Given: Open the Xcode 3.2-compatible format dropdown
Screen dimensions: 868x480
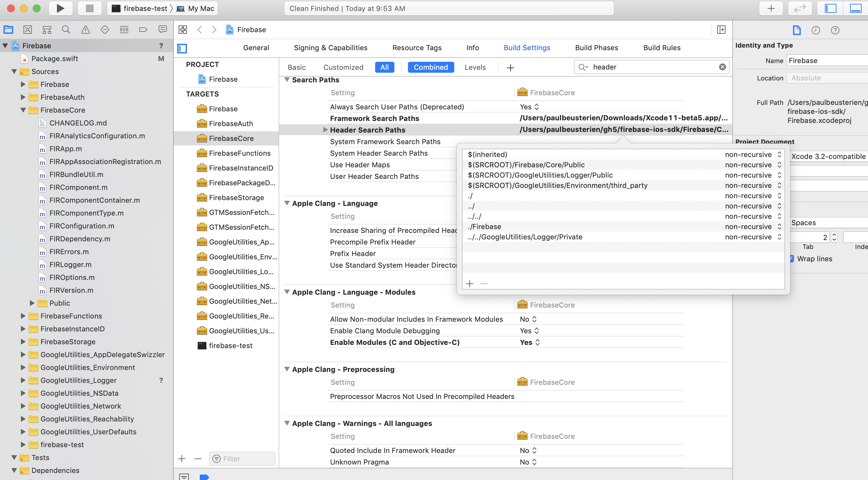Looking at the screenshot, I should (829, 156).
